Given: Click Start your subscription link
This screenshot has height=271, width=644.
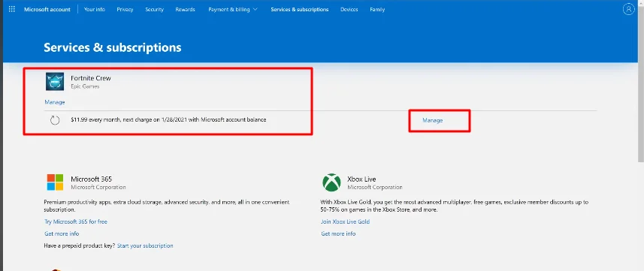Looking at the screenshot, I should click(x=145, y=246).
